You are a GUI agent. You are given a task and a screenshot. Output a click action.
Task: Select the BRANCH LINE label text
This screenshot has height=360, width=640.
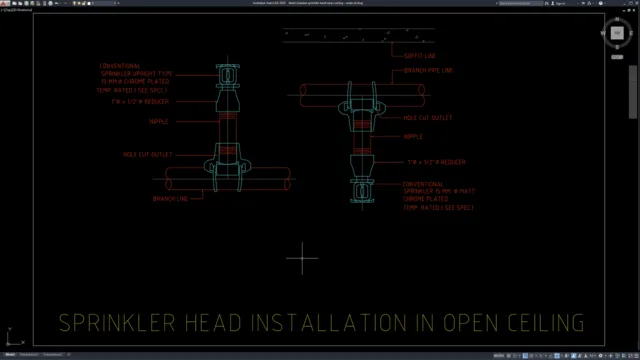point(170,199)
